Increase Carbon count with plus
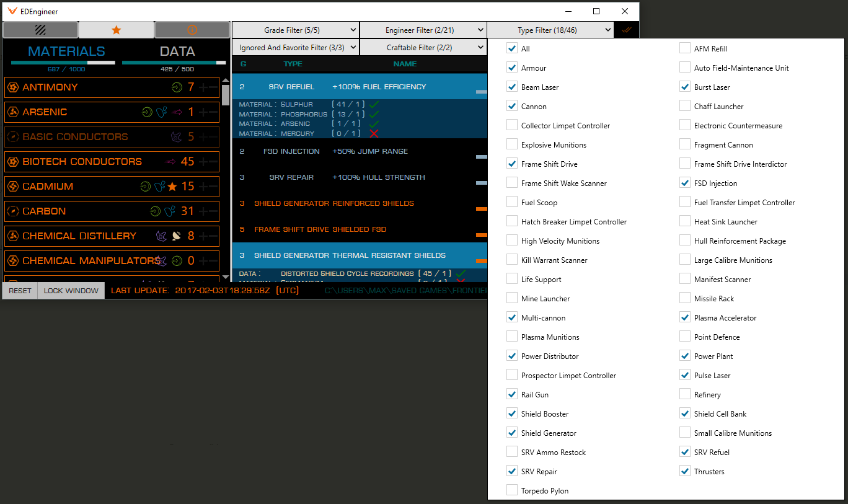848x504 pixels. pyautogui.click(x=203, y=211)
